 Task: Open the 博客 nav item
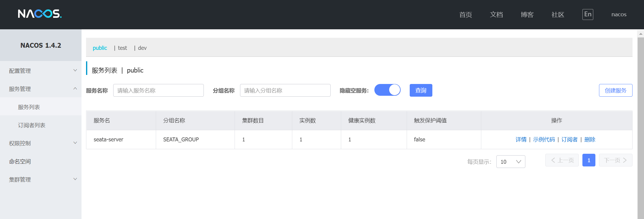527,14
